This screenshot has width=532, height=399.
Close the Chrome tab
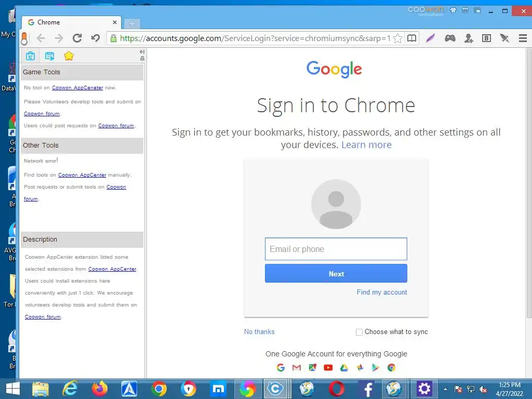115,22
